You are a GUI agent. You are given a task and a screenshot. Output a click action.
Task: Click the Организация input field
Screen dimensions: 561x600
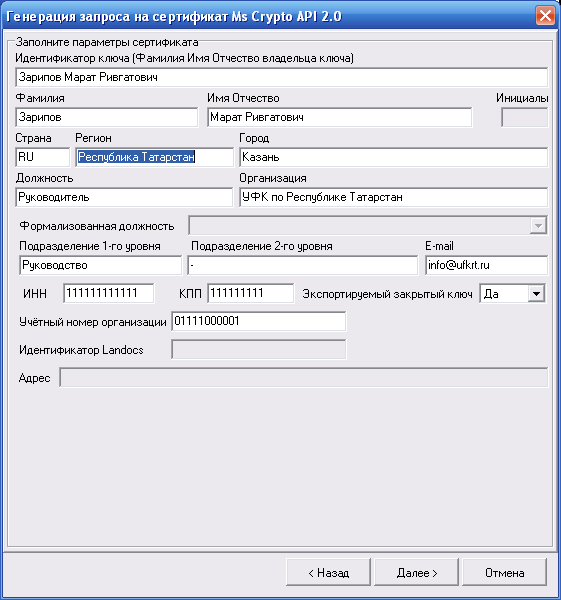click(x=393, y=197)
